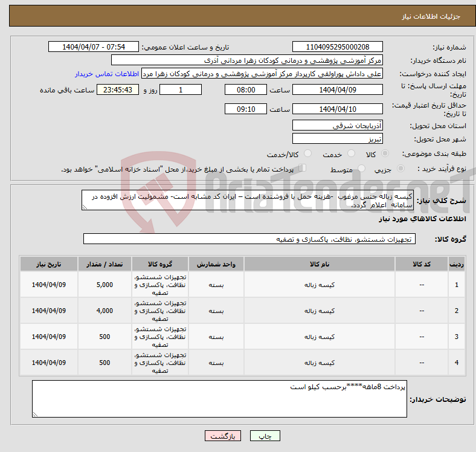Click کیسه زباله in row 2
The image size is (476, 452).
(x=320, y=311)
